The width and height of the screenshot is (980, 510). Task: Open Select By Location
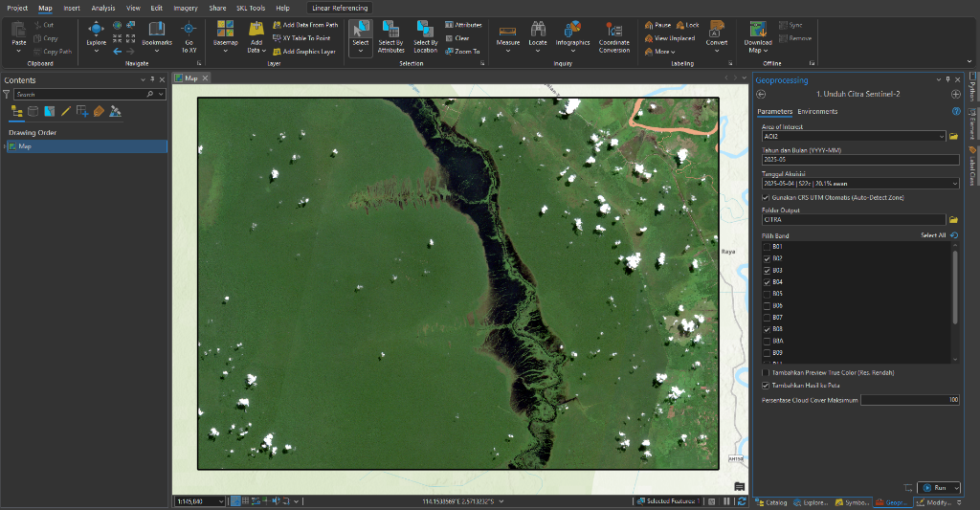coord(426,37)
